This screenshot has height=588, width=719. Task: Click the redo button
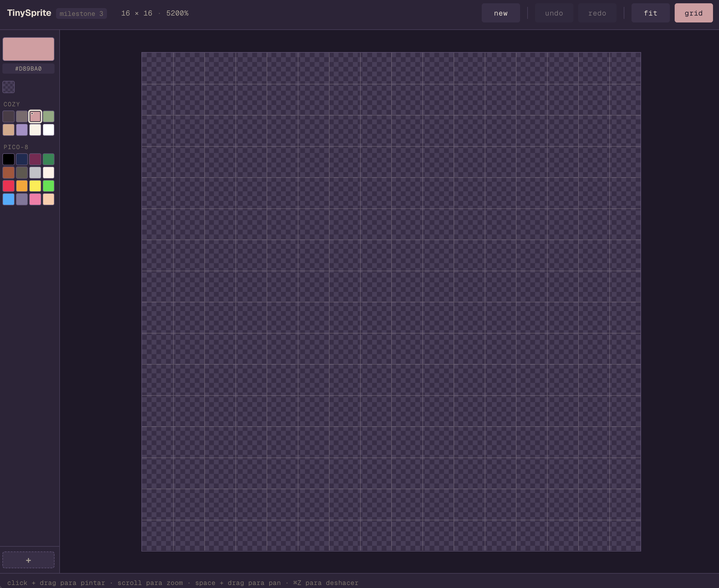point(597,13)
